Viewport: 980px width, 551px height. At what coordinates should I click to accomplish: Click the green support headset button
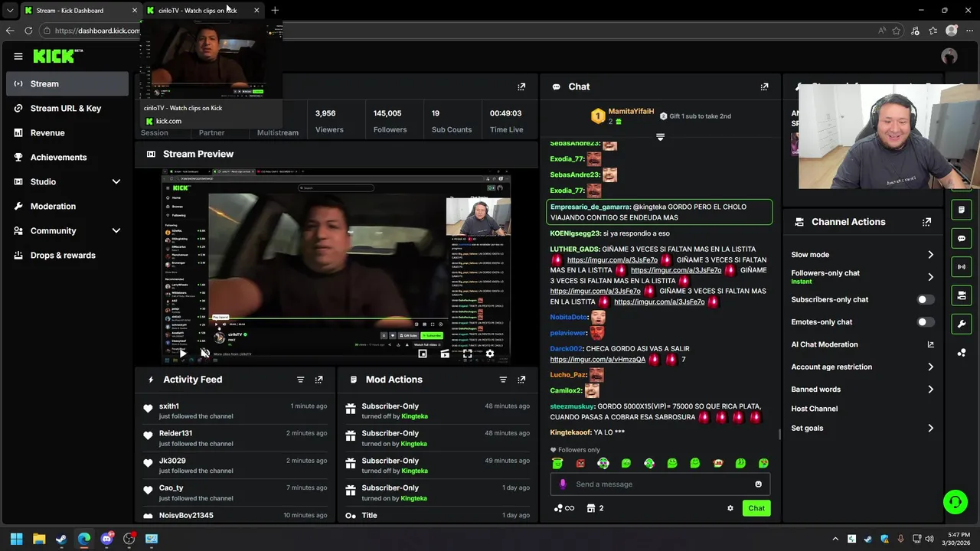tap(955, 502)
